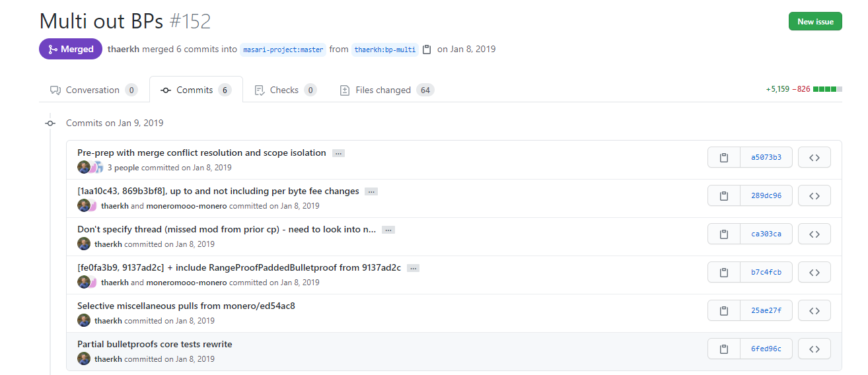Switch to the Conversation tab

point(93,90)
